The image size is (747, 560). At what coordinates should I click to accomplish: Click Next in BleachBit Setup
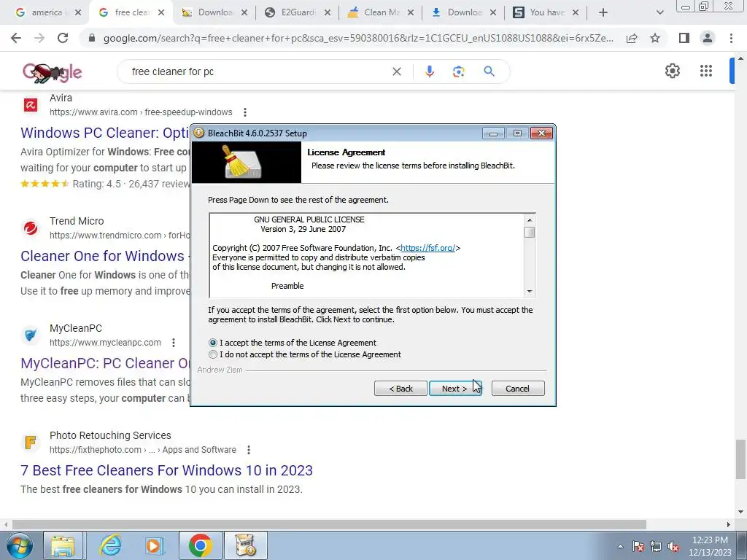point(455,389)
